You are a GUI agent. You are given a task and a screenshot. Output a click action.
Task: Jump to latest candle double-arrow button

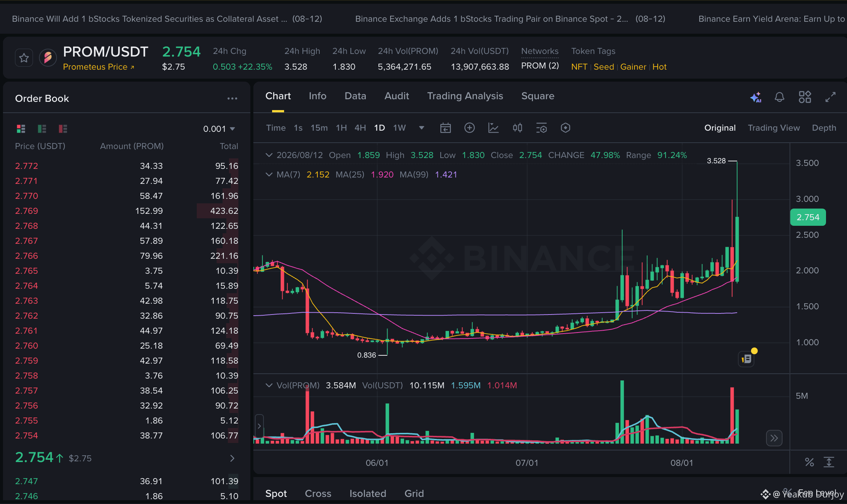774,438
